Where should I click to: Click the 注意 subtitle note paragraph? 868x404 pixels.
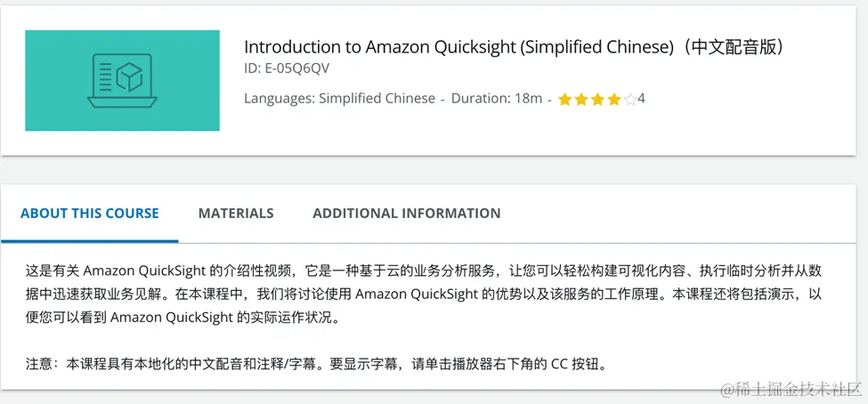pos(316,364)
